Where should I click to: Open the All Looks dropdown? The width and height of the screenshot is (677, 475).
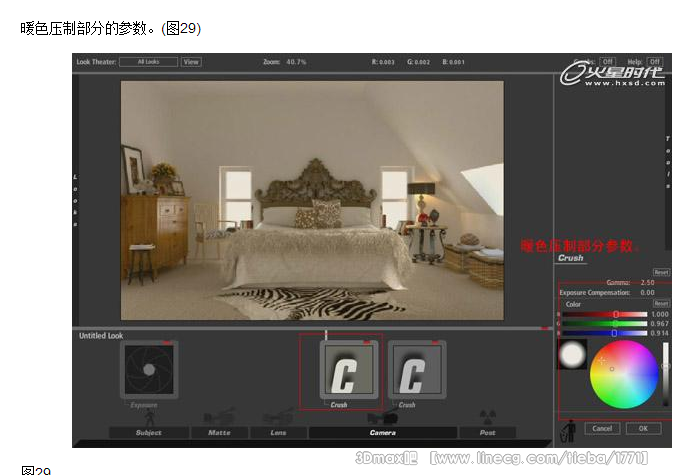[x=149, y=62]
